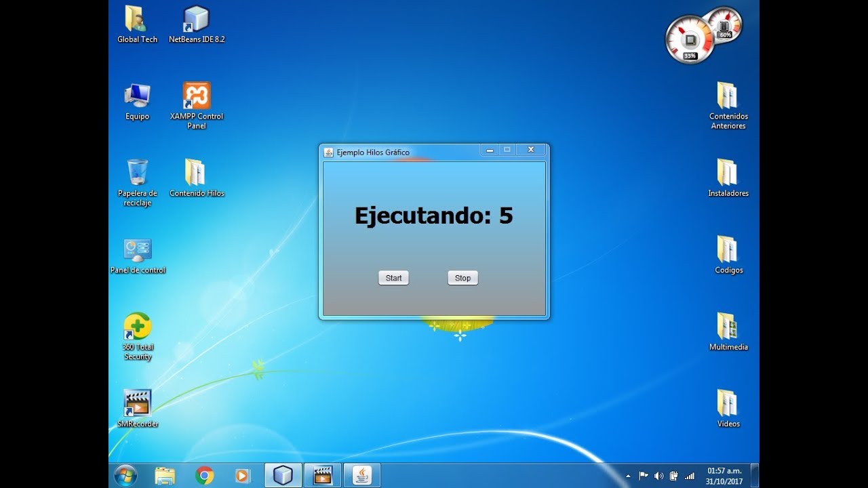Select the Videos folder icon

728,409
